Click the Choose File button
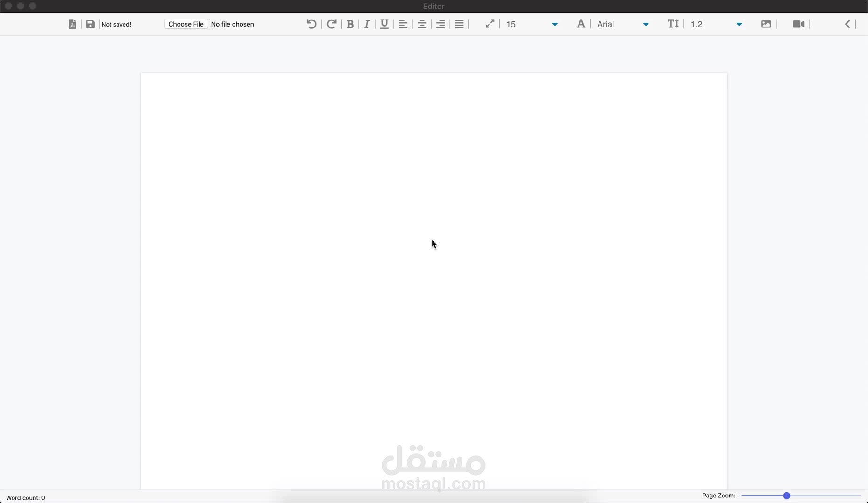This screenshot has height=503, width=868. [186, 24]
